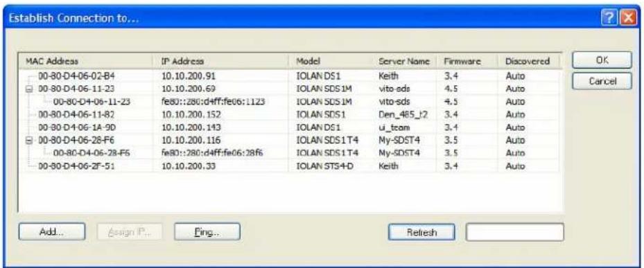Sort by Firmware column header
This screenshot has height=268, width=644.
[x=467, y=61]
